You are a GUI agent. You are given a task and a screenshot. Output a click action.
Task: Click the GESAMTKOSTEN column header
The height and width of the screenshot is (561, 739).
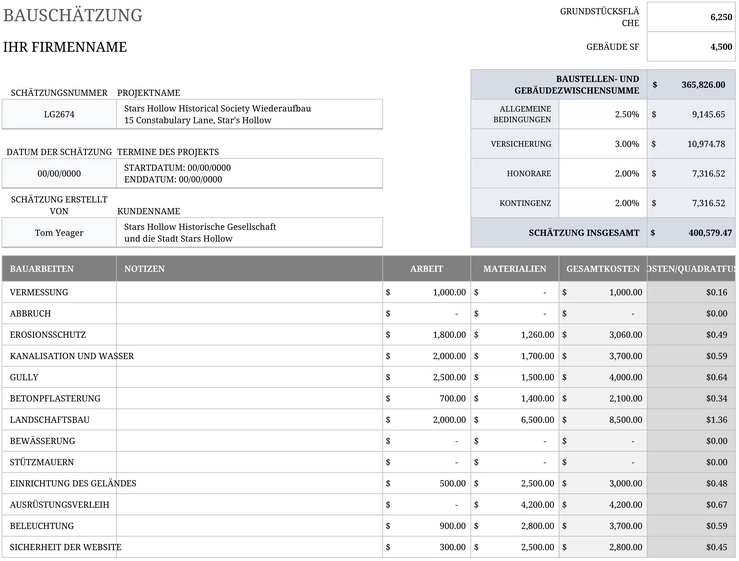pyautogui.click(x=603, y=269)
